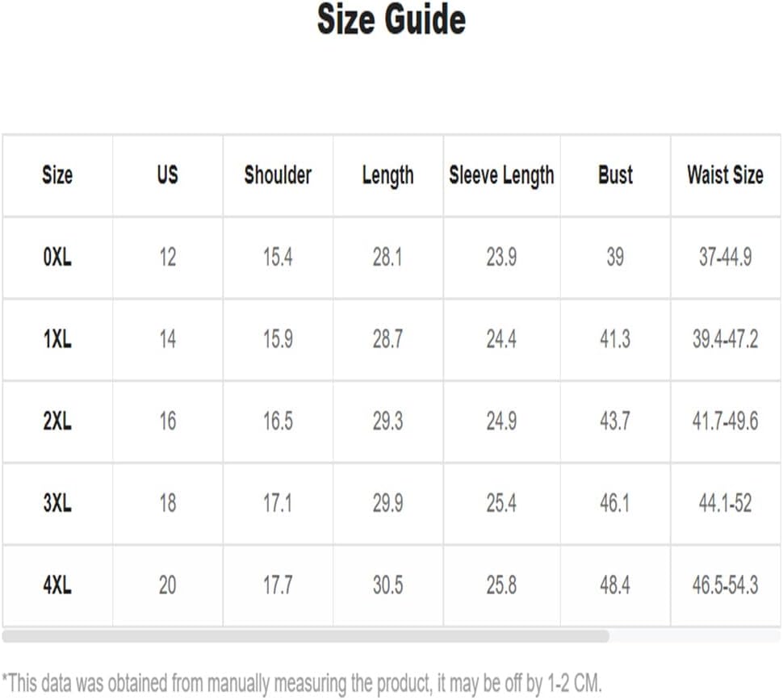Click the US column header
The image size is (783, 700).
(167, 175)
